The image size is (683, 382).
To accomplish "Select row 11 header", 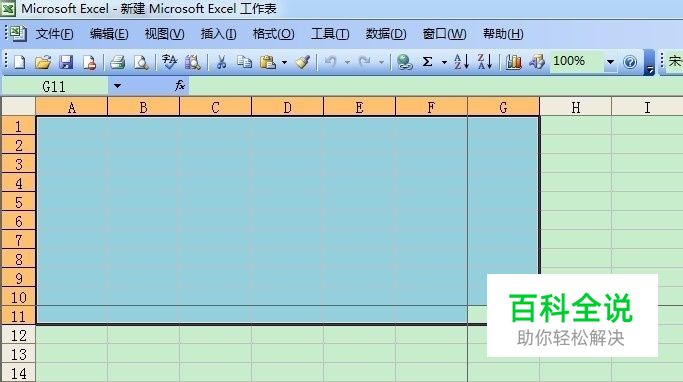I will click(18, 316).
